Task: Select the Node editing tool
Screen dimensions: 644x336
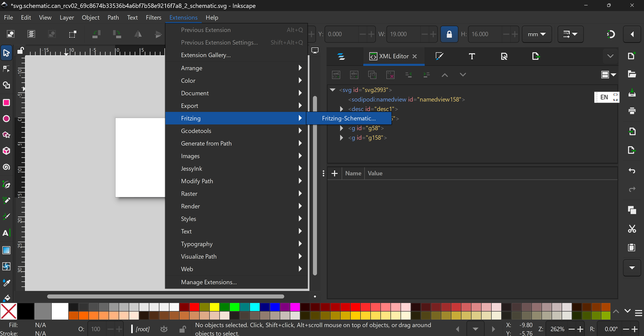Action: coord(6,69)
